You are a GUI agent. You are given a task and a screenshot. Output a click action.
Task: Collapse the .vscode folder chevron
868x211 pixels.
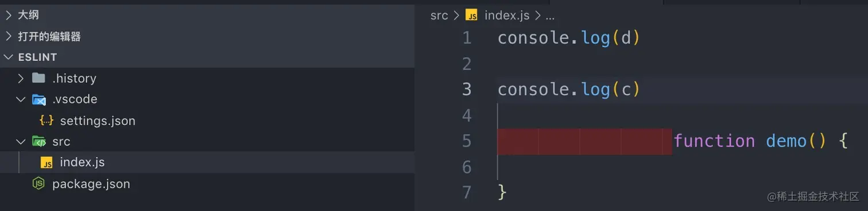[x=21, y=99]
